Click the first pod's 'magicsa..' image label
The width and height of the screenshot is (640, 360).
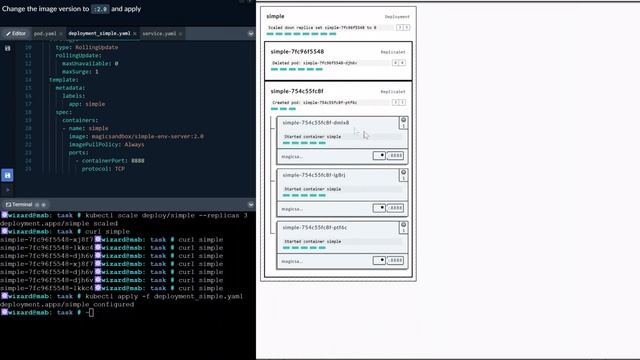tap(292, 157)
